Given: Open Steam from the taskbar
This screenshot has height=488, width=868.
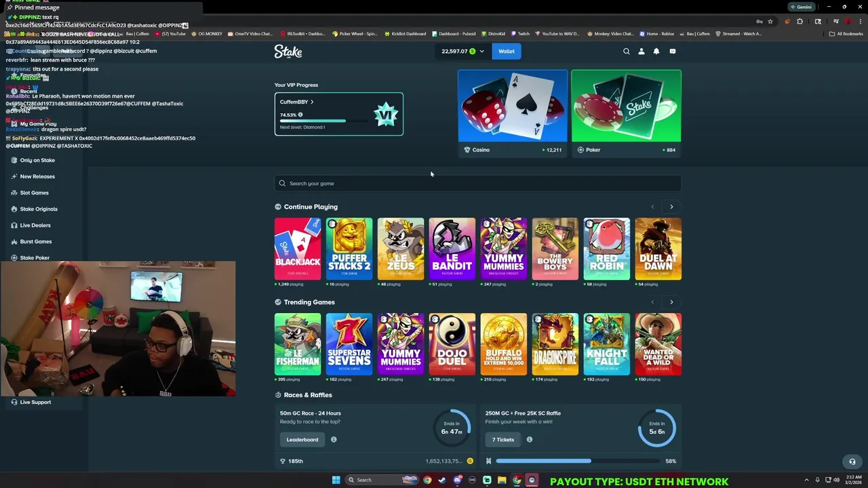Looking at the screenshot, I should pyautogui.click(x=442, y=480).
